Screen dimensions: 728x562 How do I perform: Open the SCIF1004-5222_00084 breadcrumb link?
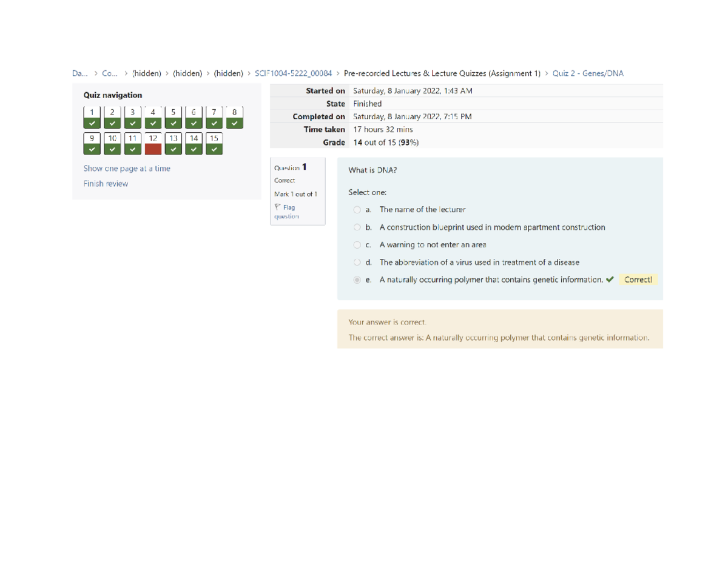click(x=293, y=73)
